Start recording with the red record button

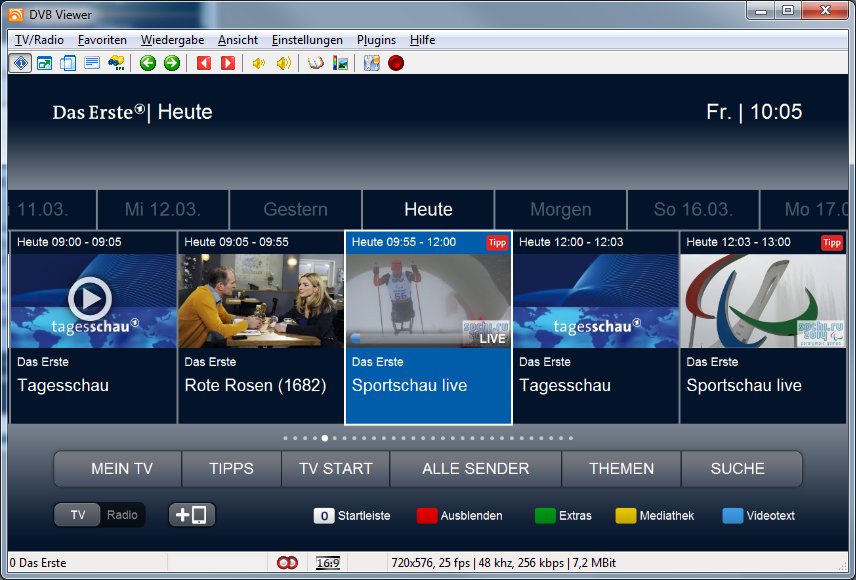click(397, 63)
